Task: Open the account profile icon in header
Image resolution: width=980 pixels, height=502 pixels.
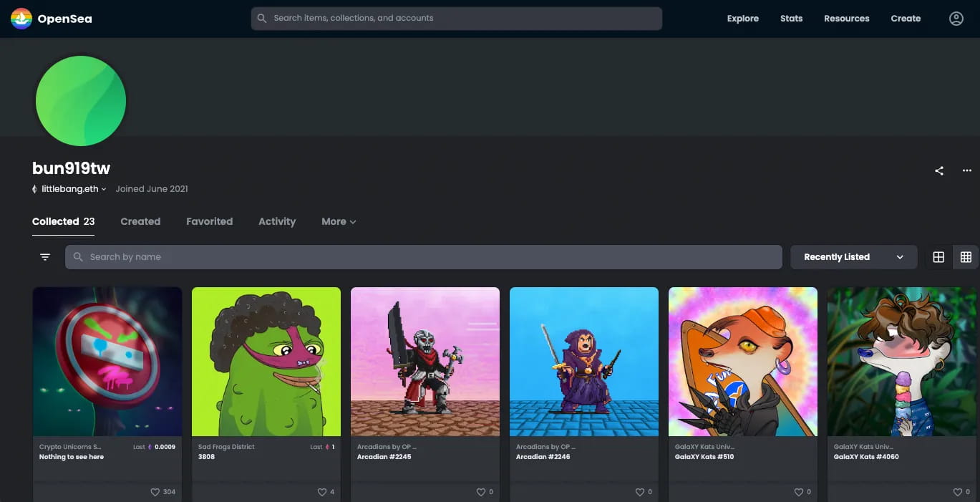Action: pos(956,19)
